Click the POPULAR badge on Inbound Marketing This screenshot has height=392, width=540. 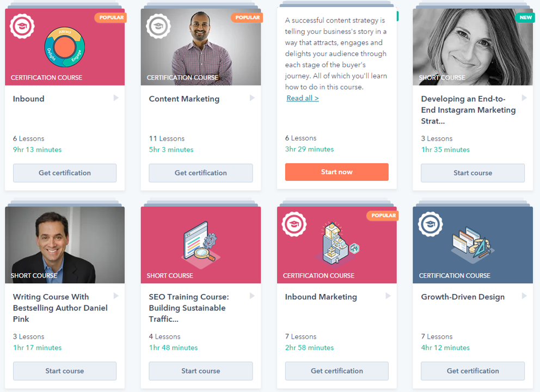[383, 216]
